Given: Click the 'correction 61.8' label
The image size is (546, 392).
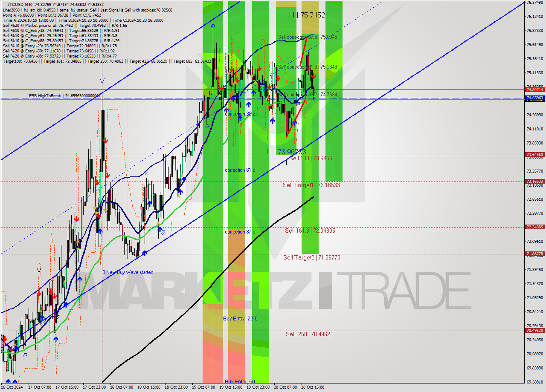Looking at the screenshot, I should pos(240,170).
